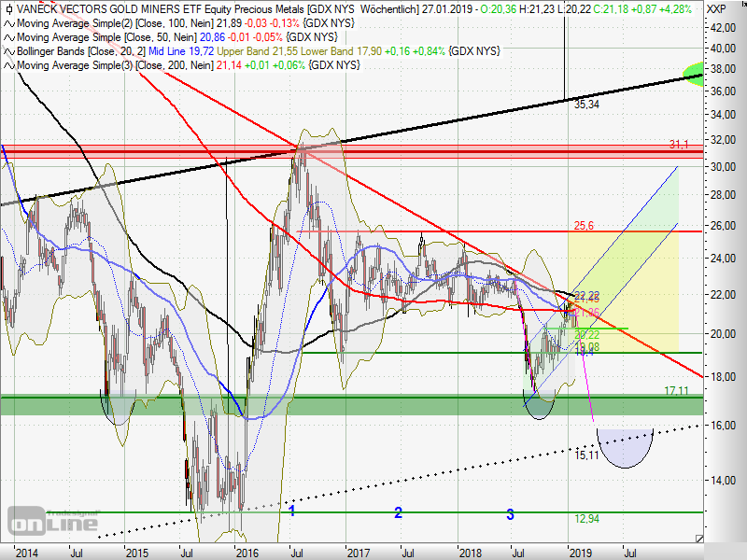Click the 12,94 support line label

pos(586,519)
